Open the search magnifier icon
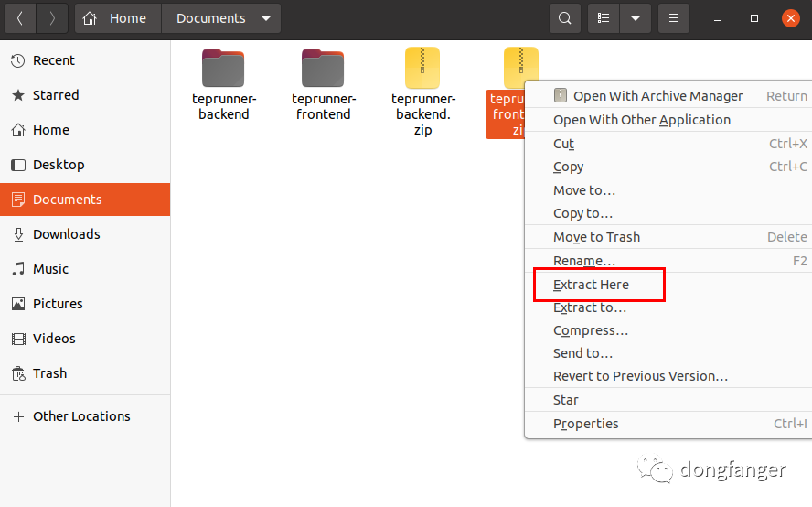The image size is (812, 507). 565,18
